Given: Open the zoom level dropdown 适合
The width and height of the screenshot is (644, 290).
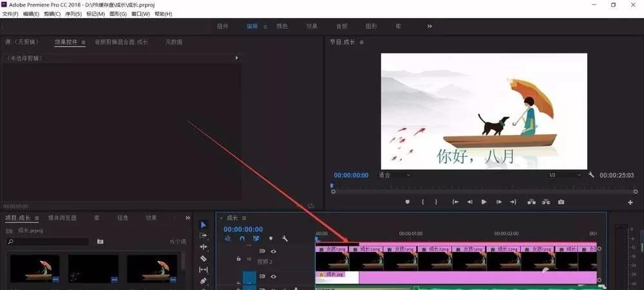Looking at the screenshot, I should point(394,175).
